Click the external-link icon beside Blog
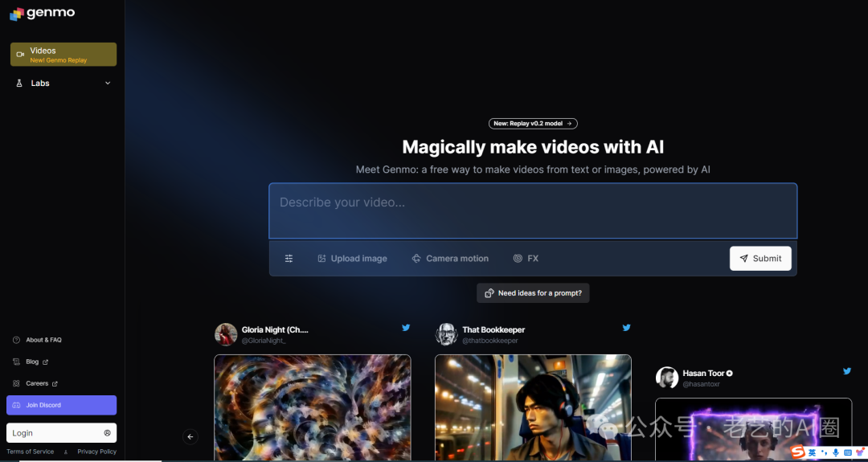The height and width of the screenshot is (462, 868). click(x=45, y=362)
